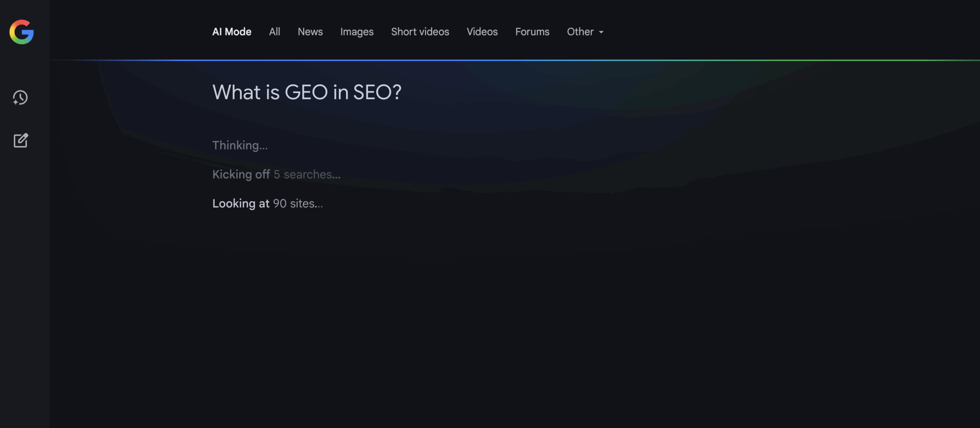Image resolution: width=980 pixels, height=428 pixels.
Task: Select the AI Mode tab
Action: [232, 32]
